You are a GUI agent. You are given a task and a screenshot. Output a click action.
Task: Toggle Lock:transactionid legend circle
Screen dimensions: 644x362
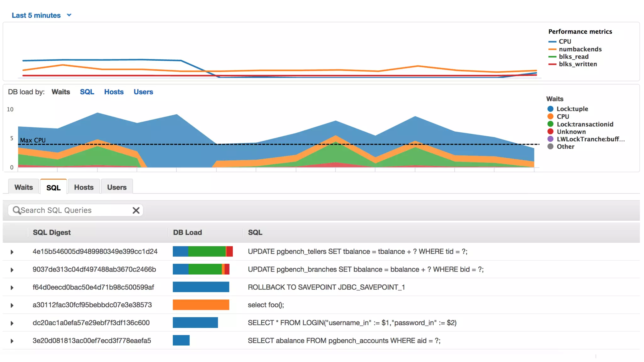point(550,124)
